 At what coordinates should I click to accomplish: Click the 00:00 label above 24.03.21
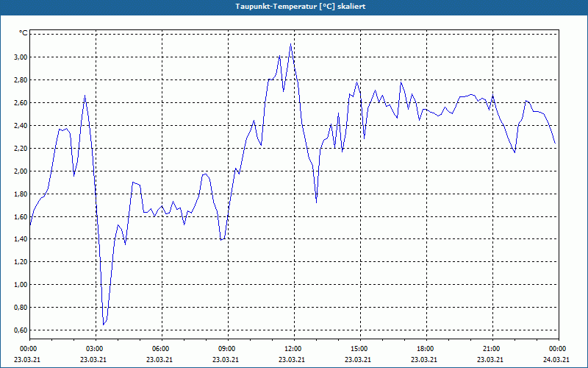tap(559, 349)
